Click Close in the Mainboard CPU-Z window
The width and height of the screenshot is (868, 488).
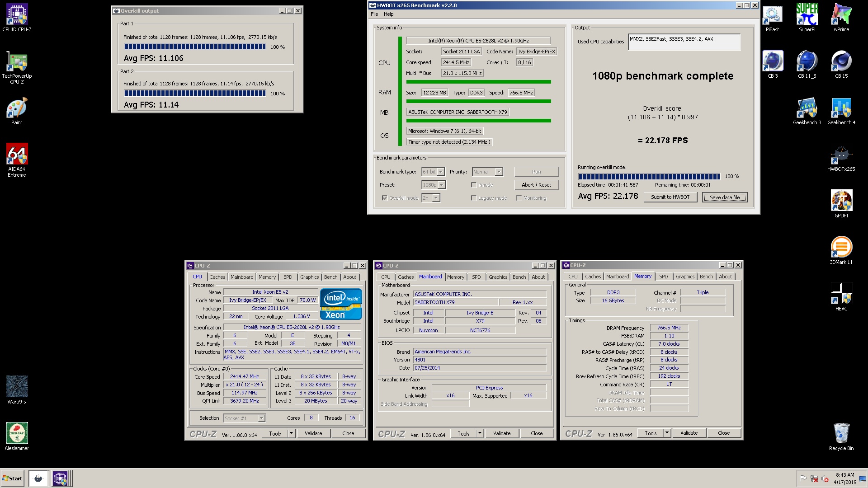click(x=537, y=433)
